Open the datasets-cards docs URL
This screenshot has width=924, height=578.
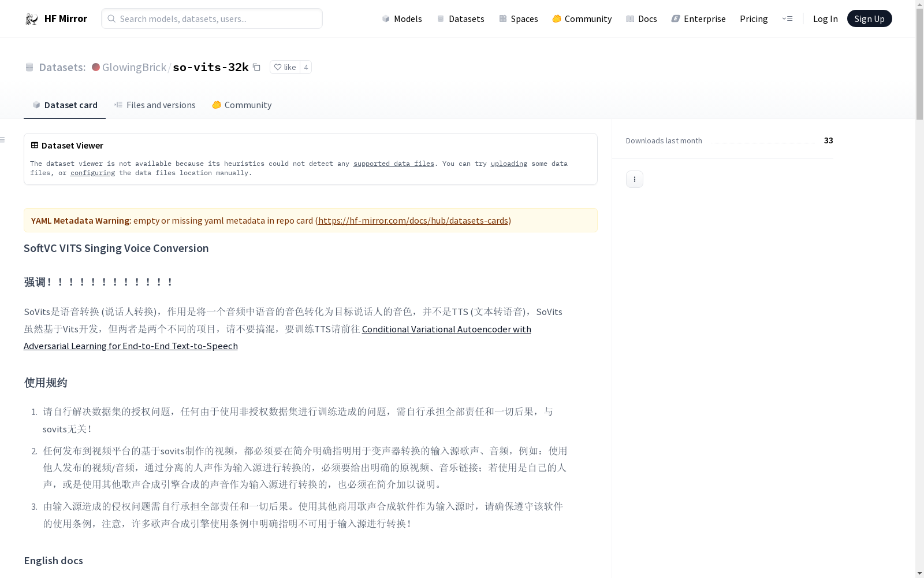(413, 220)
